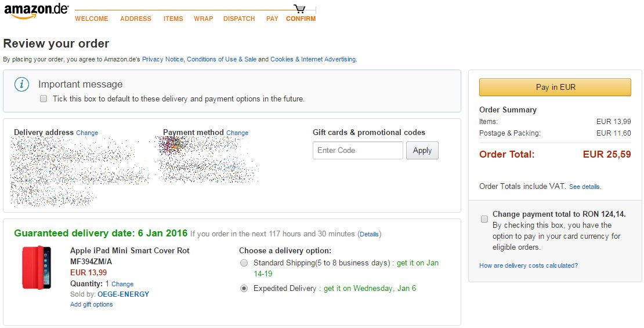Go to the ADDRESS checkout step

click(136, 19)
